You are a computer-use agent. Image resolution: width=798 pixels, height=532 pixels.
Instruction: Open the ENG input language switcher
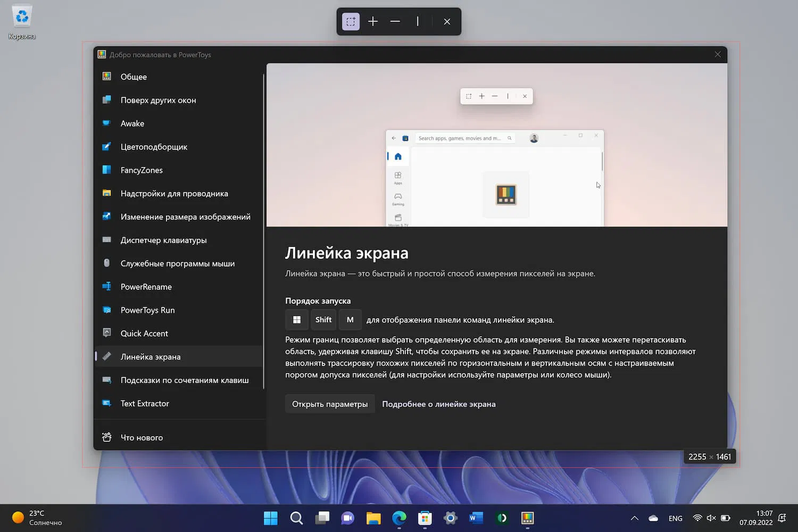coord(676,518)
